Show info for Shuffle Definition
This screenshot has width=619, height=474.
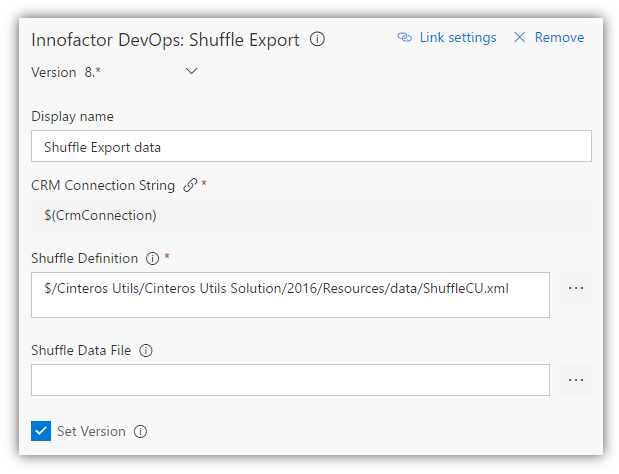[152, 259]
